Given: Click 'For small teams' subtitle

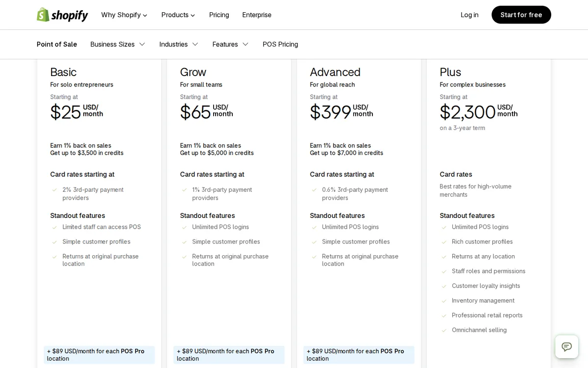Looking at the screenshot, I should (x=201, y=85).
